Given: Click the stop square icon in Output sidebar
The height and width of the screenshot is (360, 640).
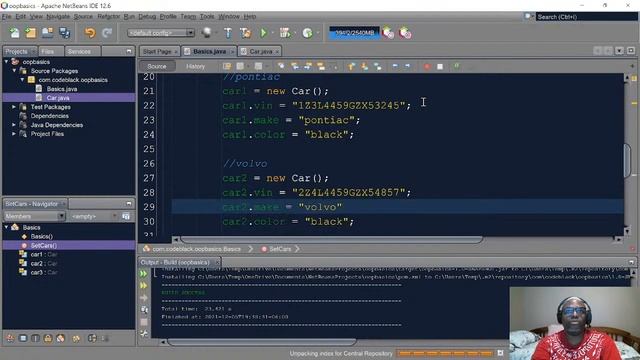Looking at the screenshot, I should pyautogui.click(x=144, y=322).
